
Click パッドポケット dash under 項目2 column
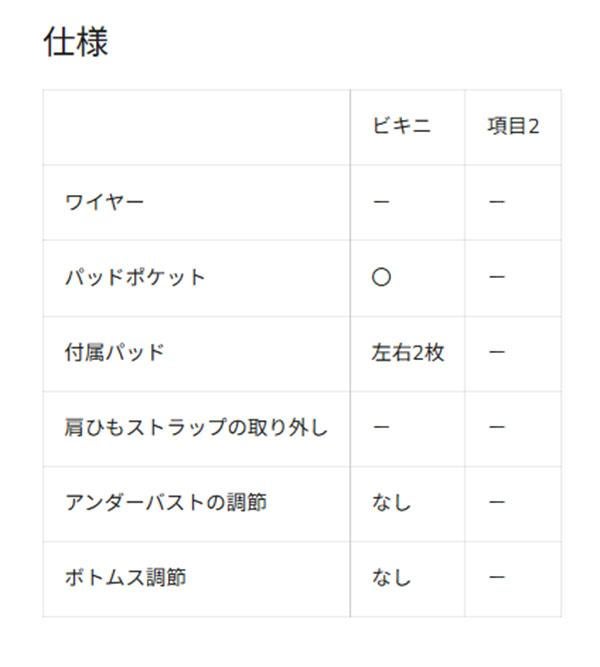(x=497, y=277)
